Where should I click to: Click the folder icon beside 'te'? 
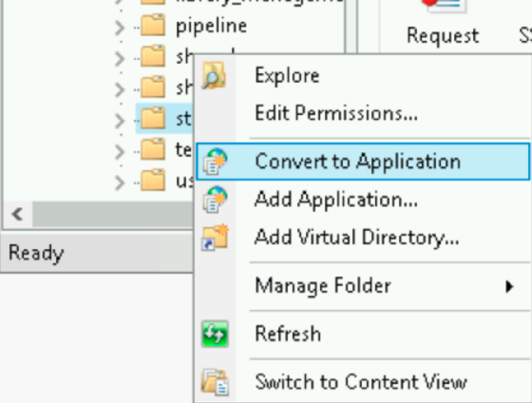pos(153,148)
